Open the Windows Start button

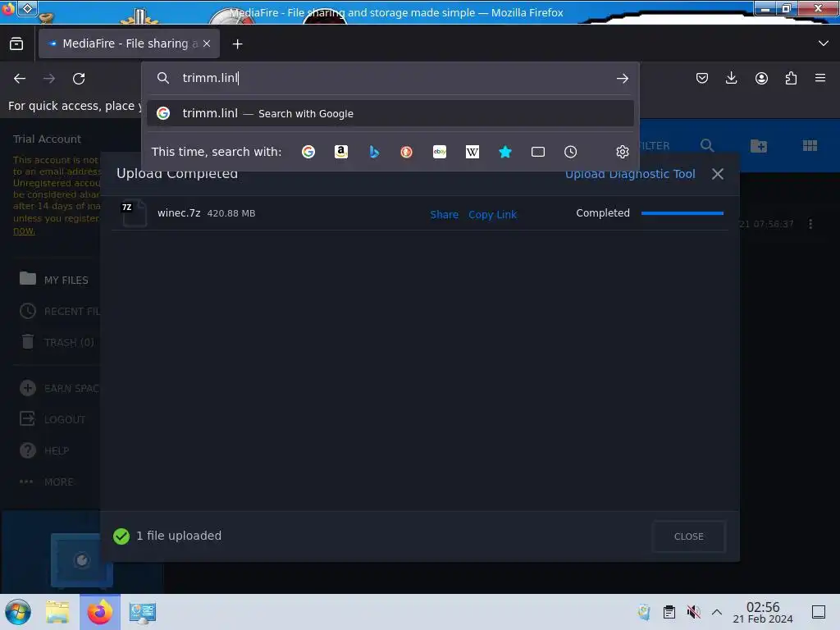click(x=18, y=612)
